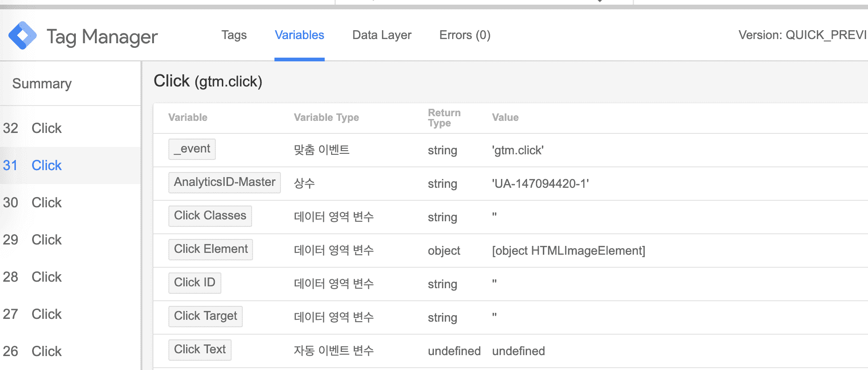Open the Tags tab
868x370 pixels.
coord(234,35)
